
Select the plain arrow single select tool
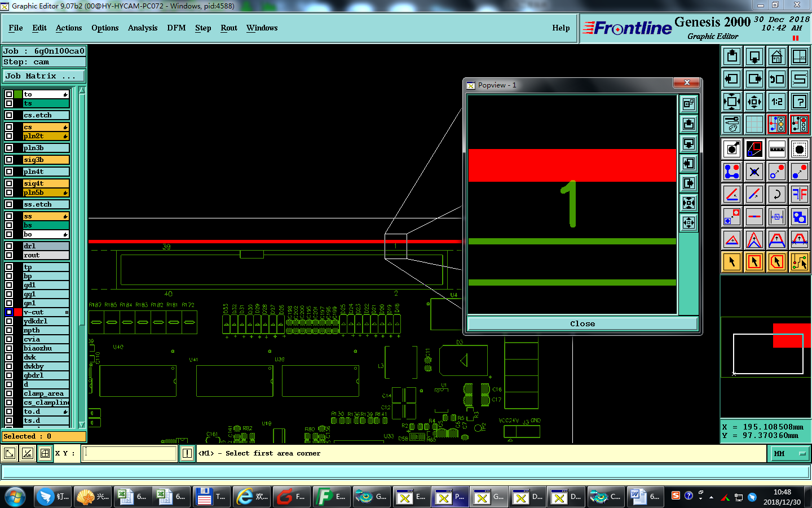click(x=732, y=262)
